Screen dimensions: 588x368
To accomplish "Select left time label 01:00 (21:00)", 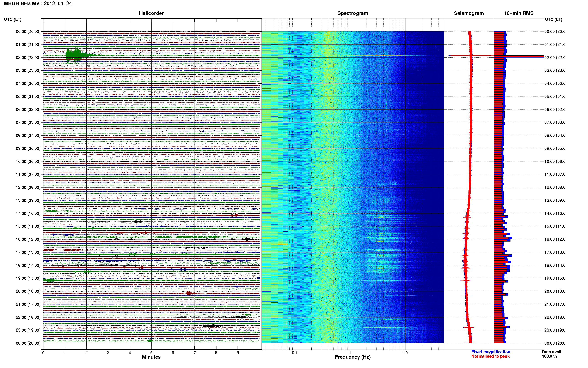I will (x=28, y=44).
